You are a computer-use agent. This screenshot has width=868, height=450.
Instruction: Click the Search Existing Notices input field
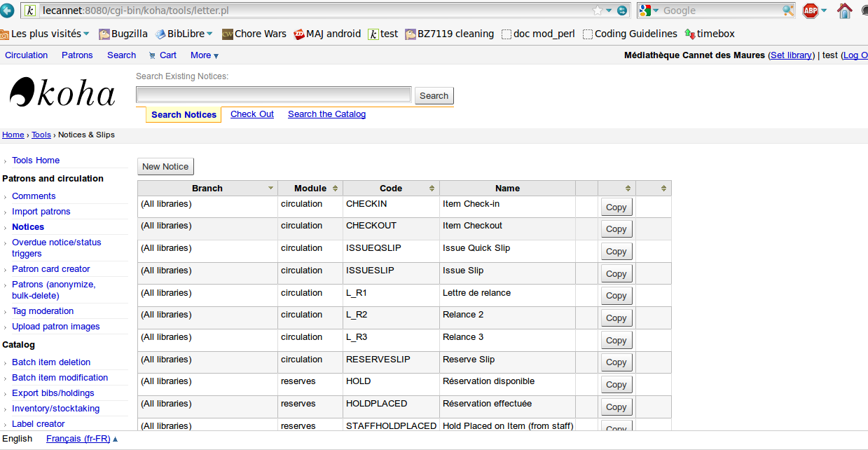(x=273, y=95)
